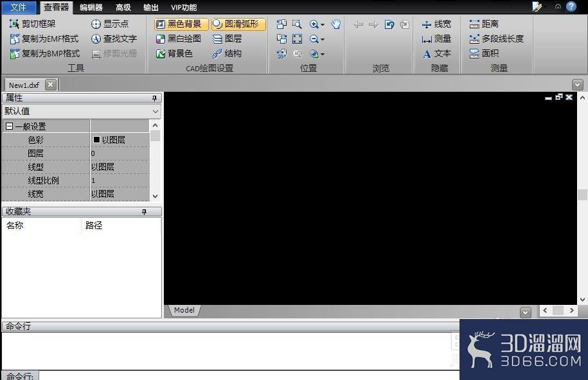Click the globe view selection icon
Viewport: 588px width, 380px height.
click(x=314, y=54)
